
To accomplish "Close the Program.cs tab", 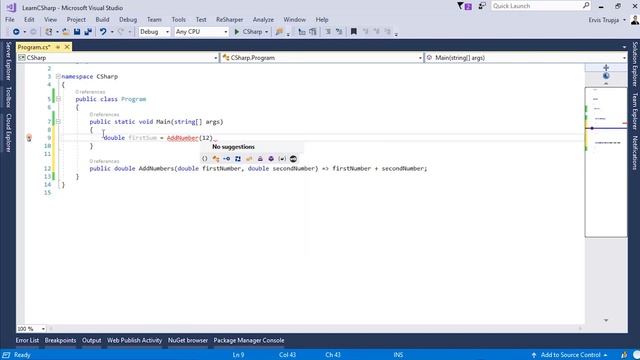I will point(67,47).
